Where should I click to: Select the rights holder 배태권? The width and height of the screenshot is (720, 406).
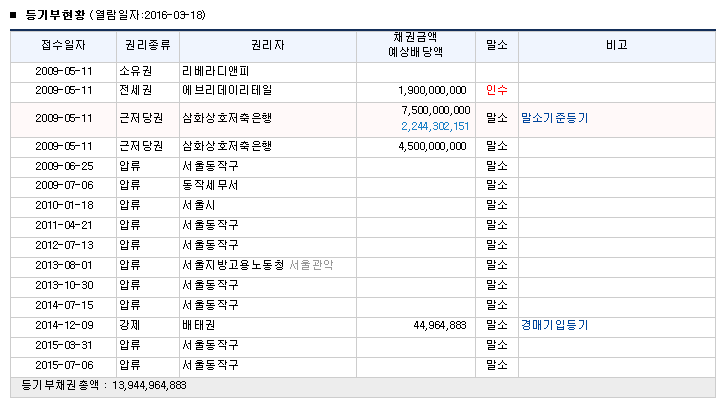(x=199, y=325)
